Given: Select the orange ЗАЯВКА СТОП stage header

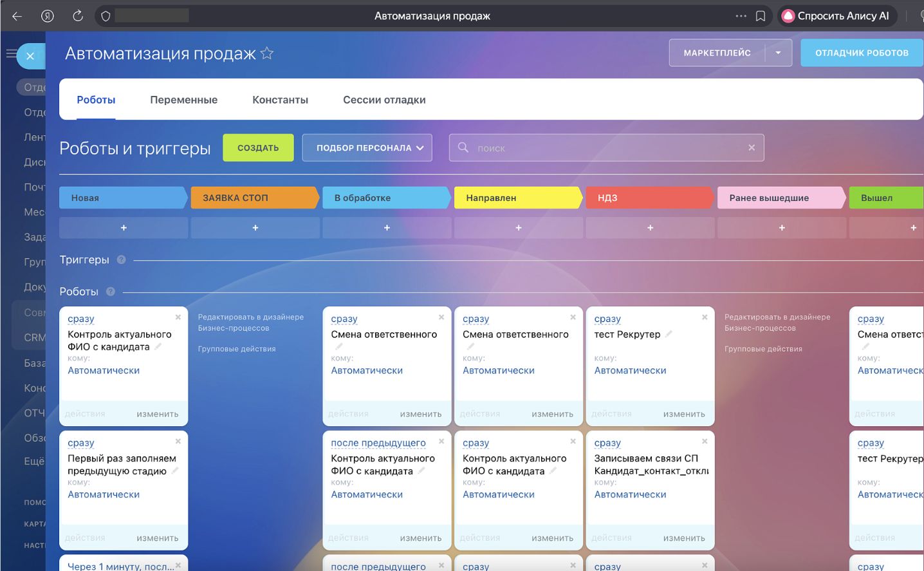Looking at the screenshot, I should [x=255, y=198].
